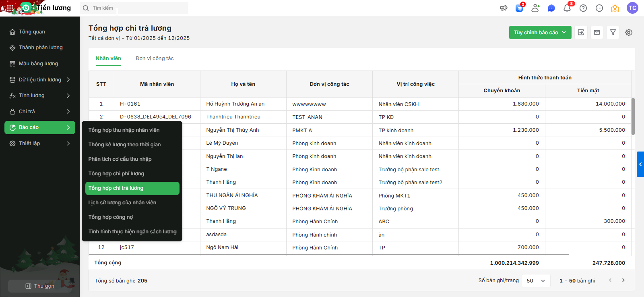This screenshot has width=644, height=297.
Task: Select Tổng hợp chi phí lương
Action: click(132, 174)
